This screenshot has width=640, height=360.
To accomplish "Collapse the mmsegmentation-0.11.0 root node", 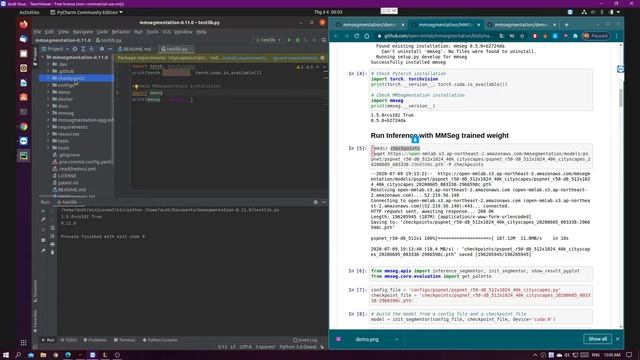I will (43, 57).
